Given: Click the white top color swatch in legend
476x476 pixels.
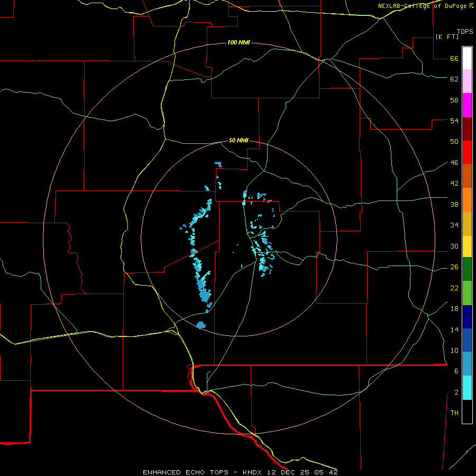Looking at the screenshot, I should point(467,58).
